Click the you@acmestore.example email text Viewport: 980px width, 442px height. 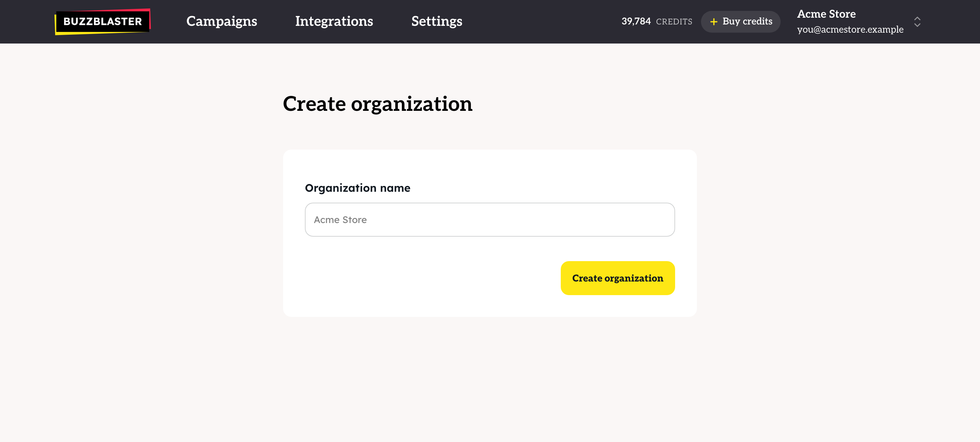850,30
